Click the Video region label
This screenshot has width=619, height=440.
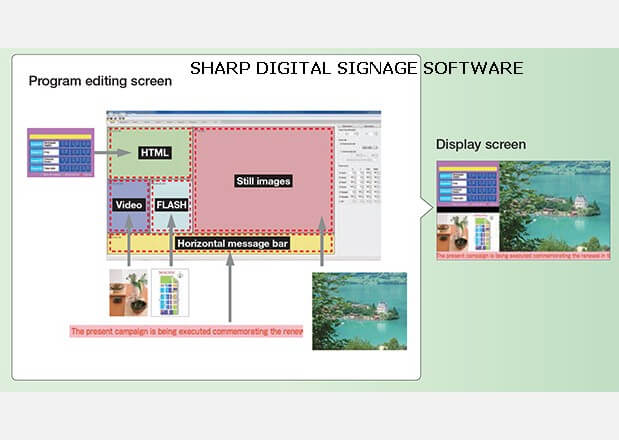[x=130, y=204]
